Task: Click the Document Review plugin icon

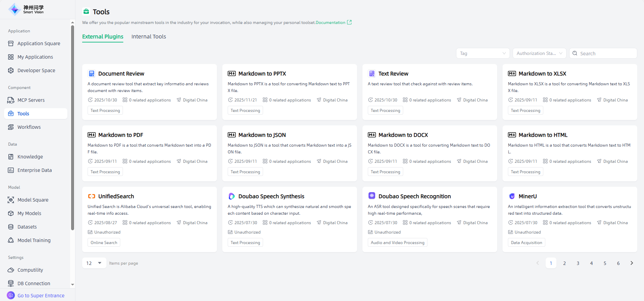Action: click(x=91, y=73)
